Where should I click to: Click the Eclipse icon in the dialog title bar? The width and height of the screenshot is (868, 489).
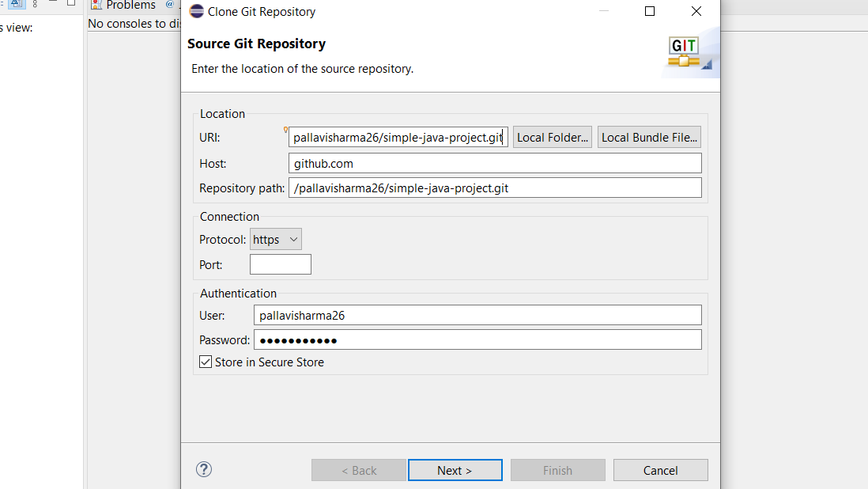(196, 11)
